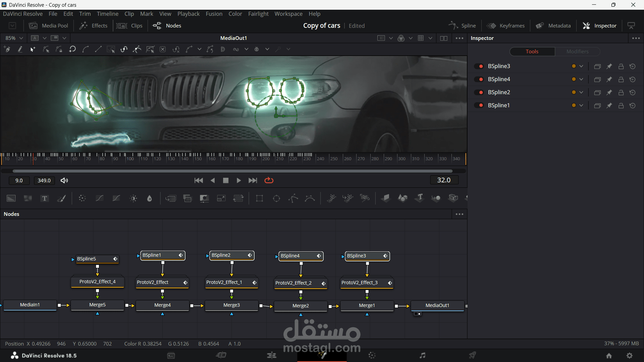Open the Fusion menu
Screen dimensions: 644x362
[x=214, y=14]
